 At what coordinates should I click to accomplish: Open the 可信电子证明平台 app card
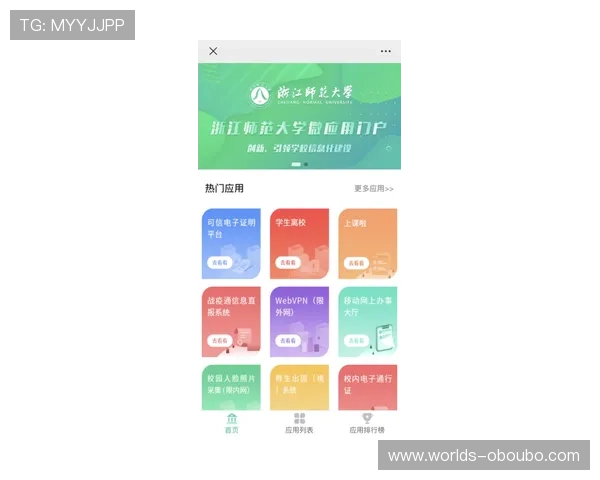pos(231,243)
